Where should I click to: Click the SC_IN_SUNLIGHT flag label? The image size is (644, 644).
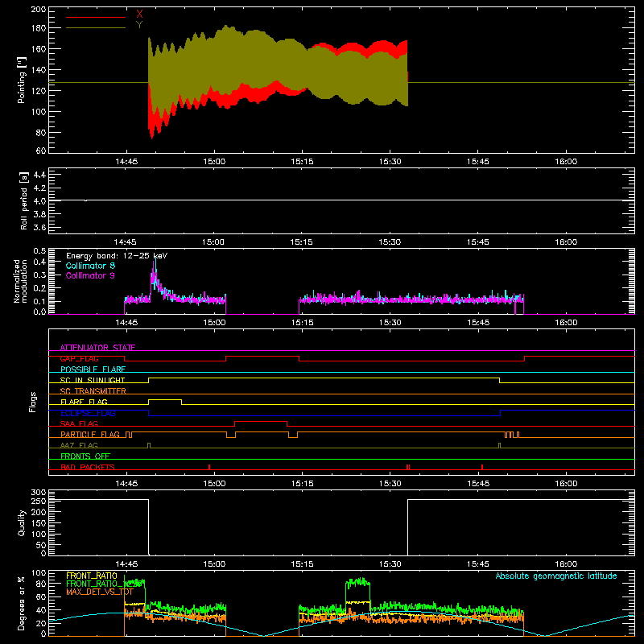click(x=93, y=380)
